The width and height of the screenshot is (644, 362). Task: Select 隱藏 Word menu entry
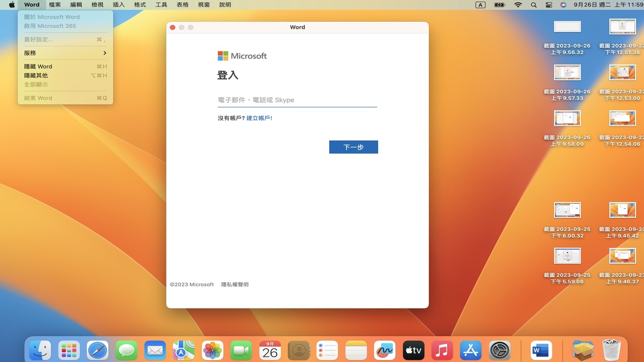[x=66, y=66]
